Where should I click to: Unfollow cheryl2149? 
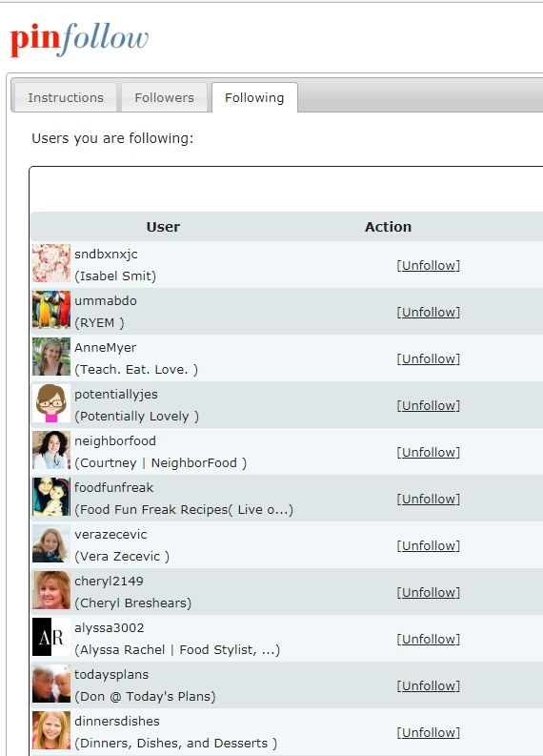(x=429, y=593)
